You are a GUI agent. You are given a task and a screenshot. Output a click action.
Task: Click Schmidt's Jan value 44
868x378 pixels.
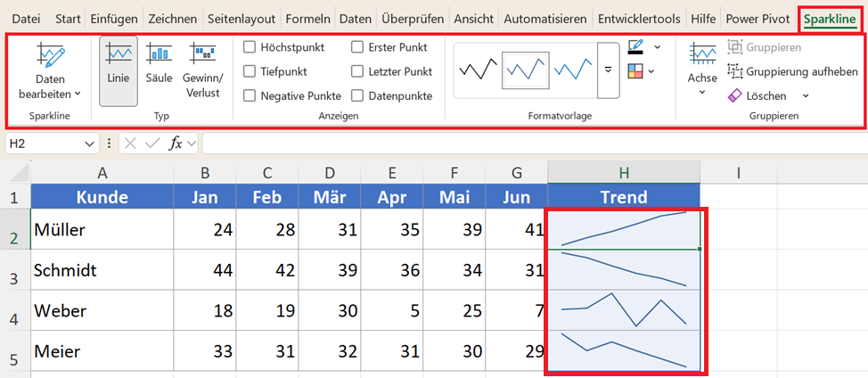pyautogui.click(x=205, y=270)
